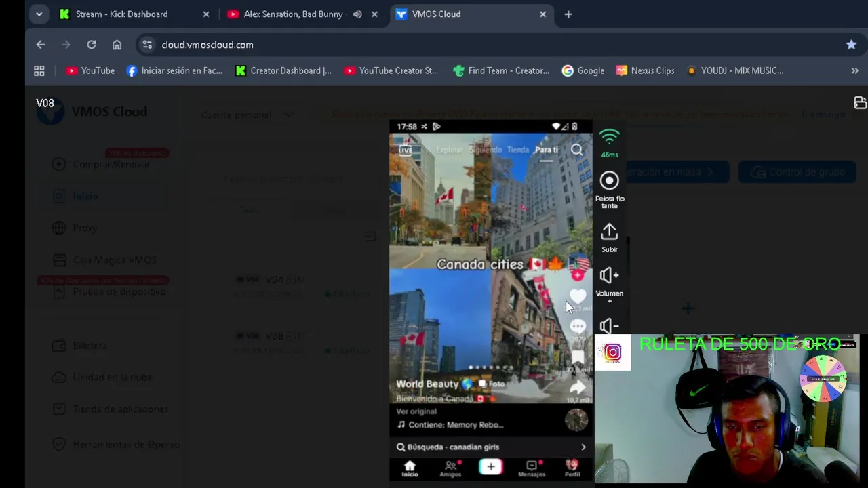Open Iniciar sesión en Fac... bookmark
This screenshot has width=868, height=488.
point(174,70)
